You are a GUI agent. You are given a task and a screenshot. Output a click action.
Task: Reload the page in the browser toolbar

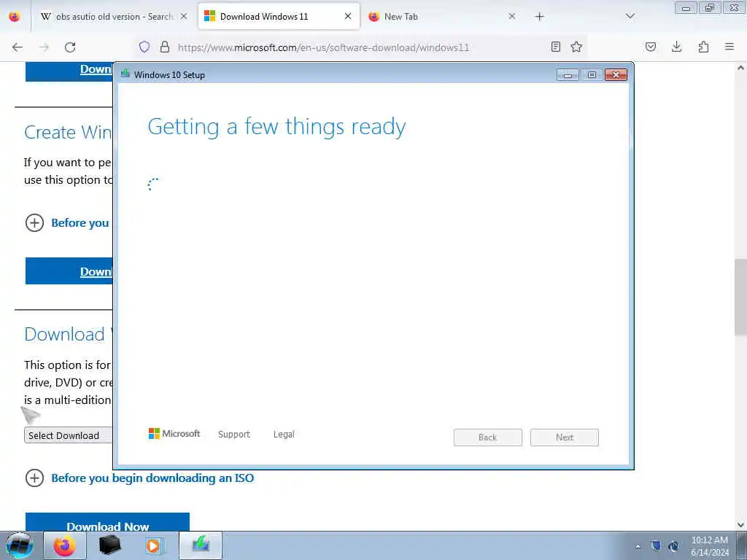point(70,47)
